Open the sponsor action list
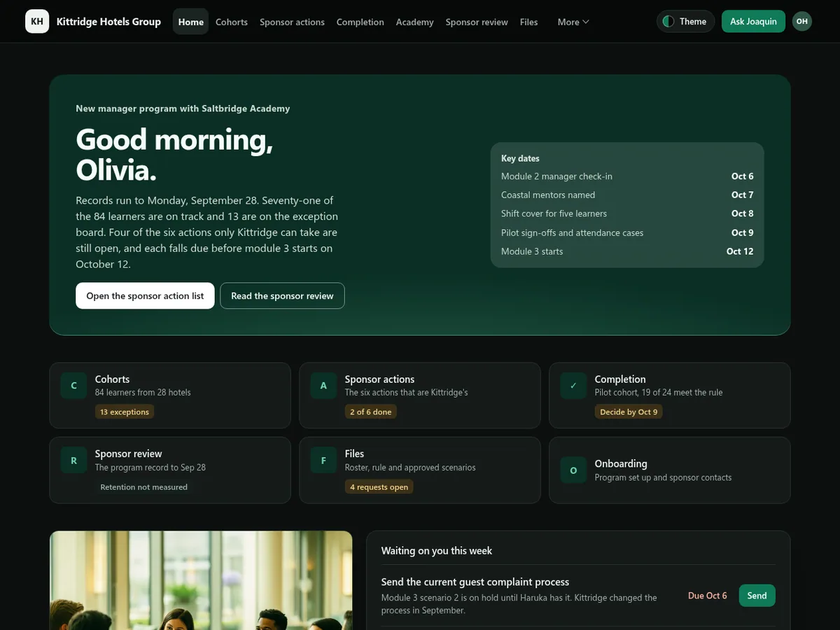Image resolution: width=840 pixels, height=630 pixels. (x=145, y=296)
